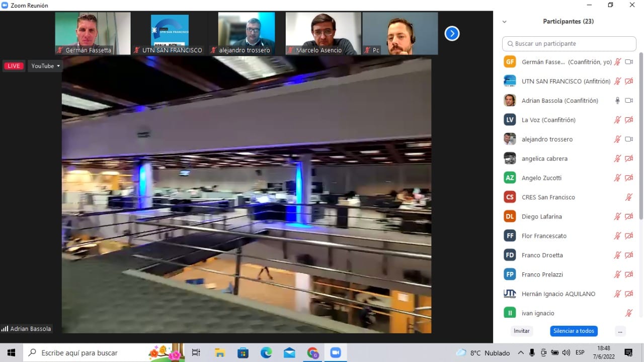Open Mail app from taskbar
The height and width of the screenshot is (362, 644).
289,352
